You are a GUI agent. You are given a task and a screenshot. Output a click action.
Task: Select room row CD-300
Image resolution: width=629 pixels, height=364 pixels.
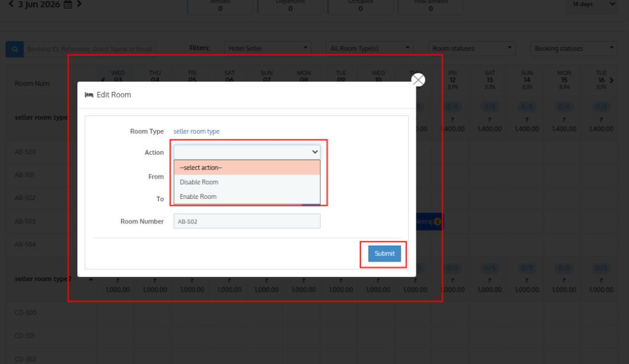(x=25, y=312)
